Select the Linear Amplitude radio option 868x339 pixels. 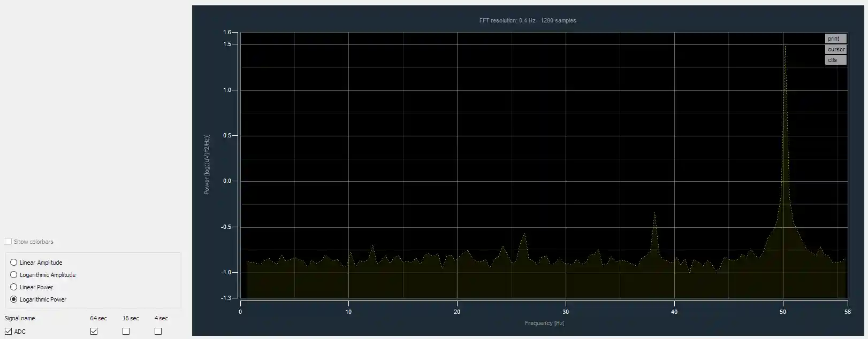14,263
